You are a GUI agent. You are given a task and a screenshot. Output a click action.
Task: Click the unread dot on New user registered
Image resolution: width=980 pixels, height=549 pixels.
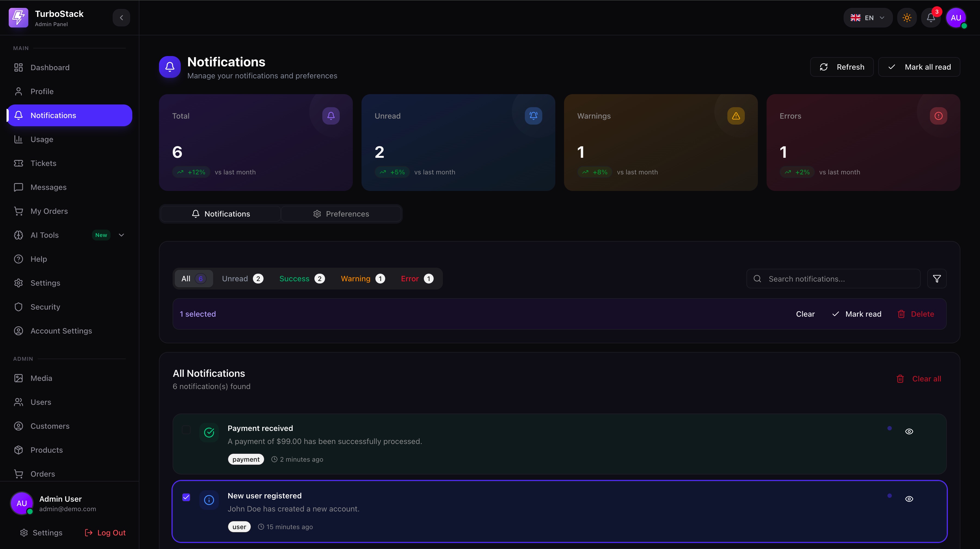(889, 496)
